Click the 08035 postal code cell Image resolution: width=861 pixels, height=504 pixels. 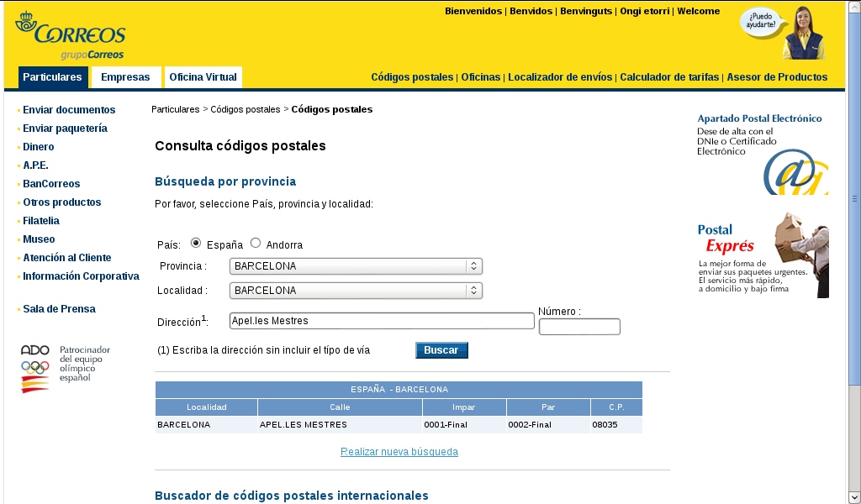tap(616, 424)
